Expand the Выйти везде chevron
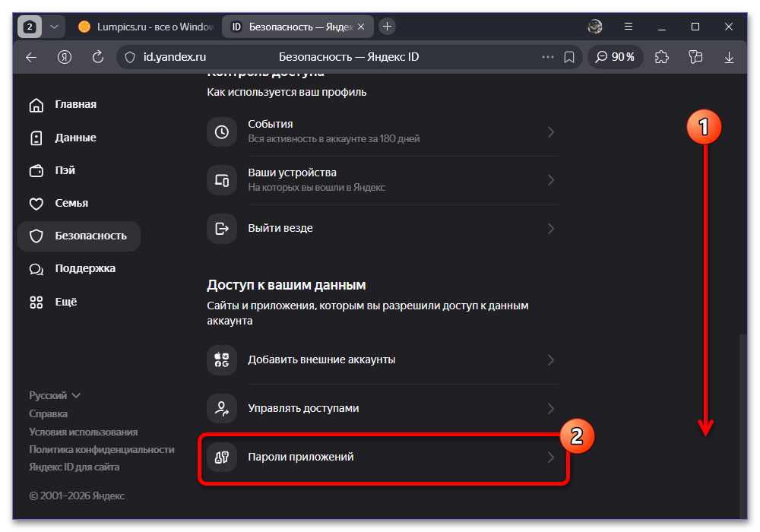Screen dimensions: 760x532 [x=550, y=229]
